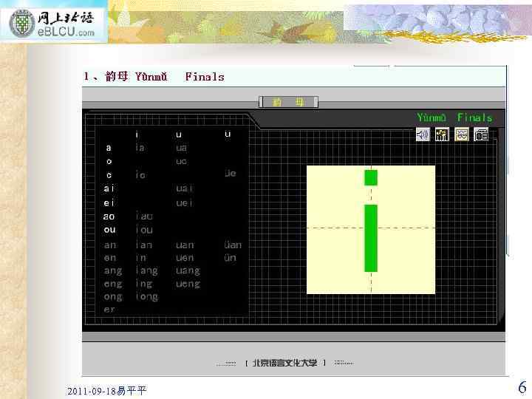Click the green "Yùnmǔ Finals" title label
Viewport: 532px width, 399px height.
tap(454, 117)
